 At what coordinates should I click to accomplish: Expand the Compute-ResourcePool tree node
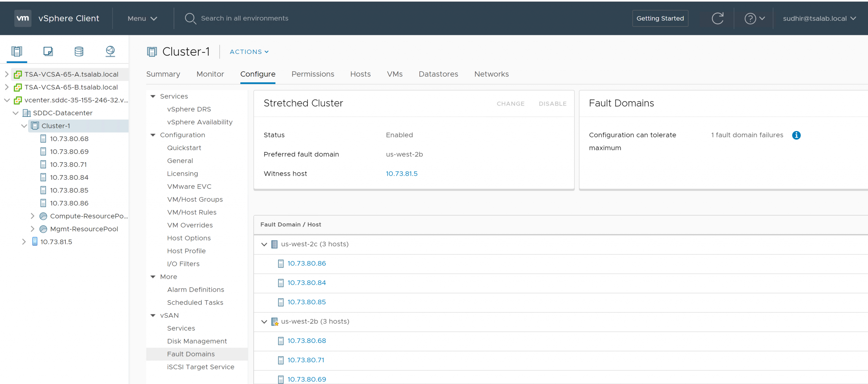[x=33, y=216]
